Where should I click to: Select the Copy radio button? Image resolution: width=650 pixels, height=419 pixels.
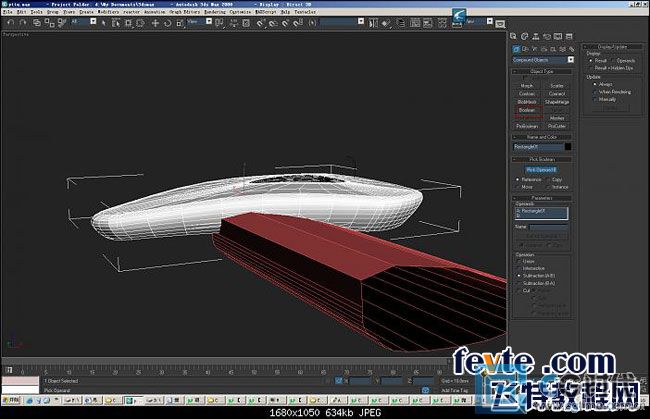tap(548, 179)
